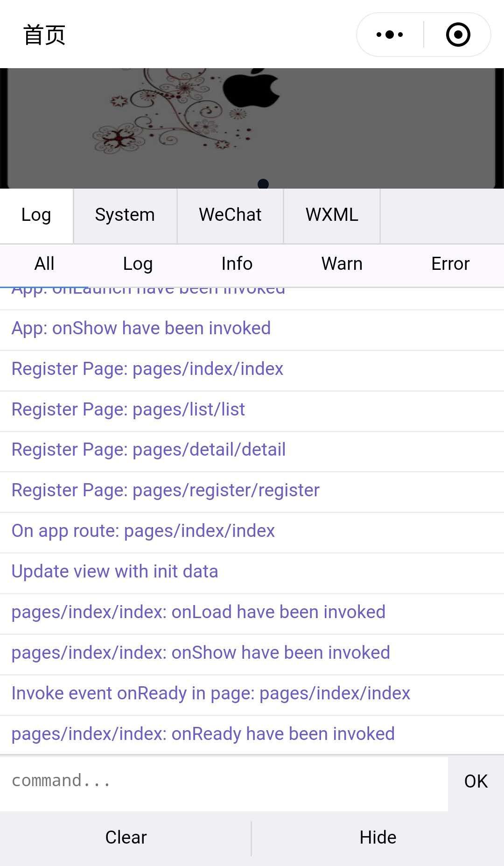
Task: Filter logs by Error
Action: [x=450, y=264]
